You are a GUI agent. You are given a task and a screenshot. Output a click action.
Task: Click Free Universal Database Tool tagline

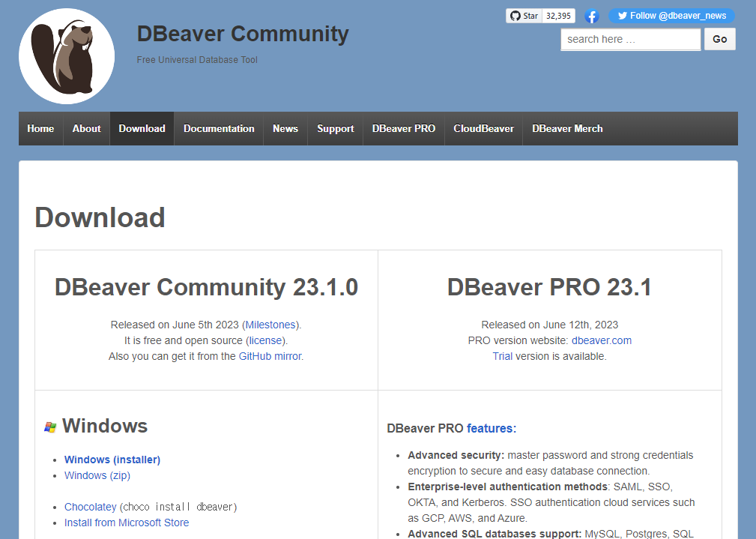click(197, 60)
